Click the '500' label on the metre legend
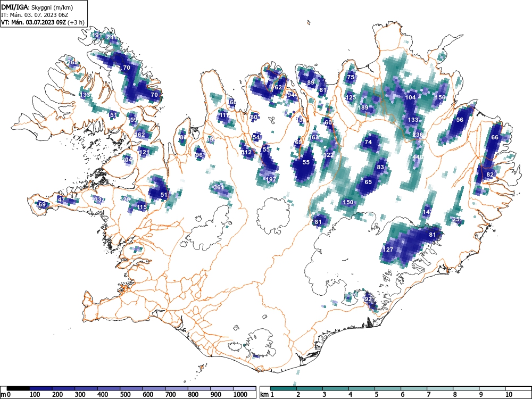Screen dimensions: 532x399 [x=126, y=395]
